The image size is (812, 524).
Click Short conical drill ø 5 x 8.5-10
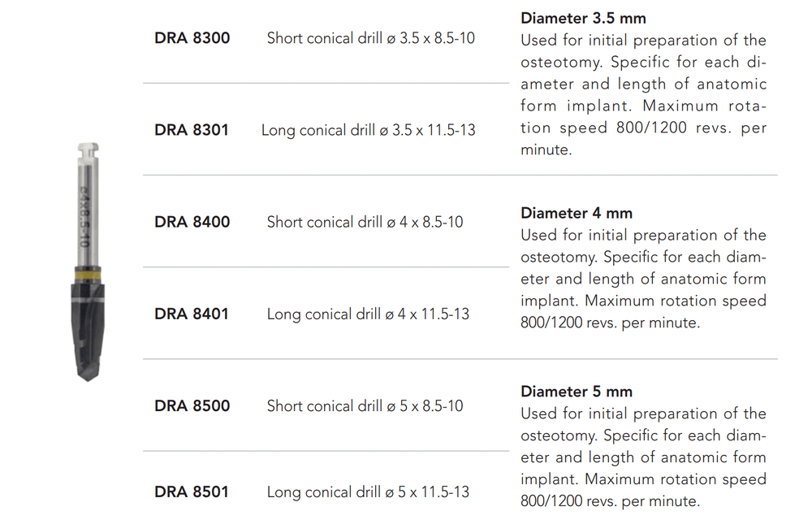365,405
